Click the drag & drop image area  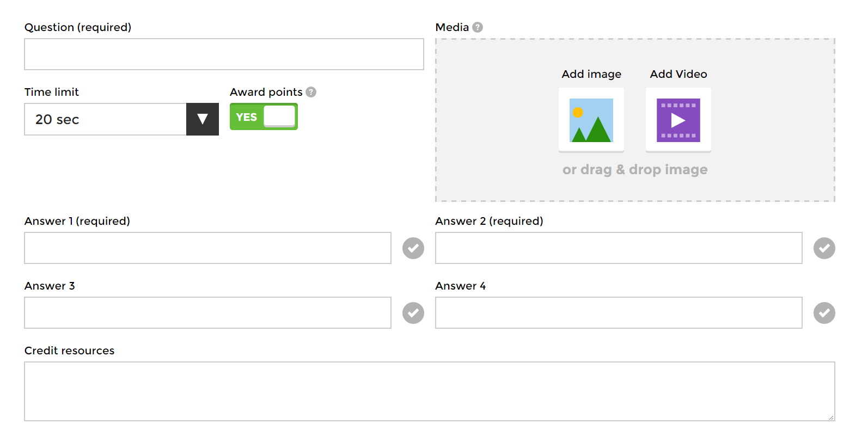point(635,170)
